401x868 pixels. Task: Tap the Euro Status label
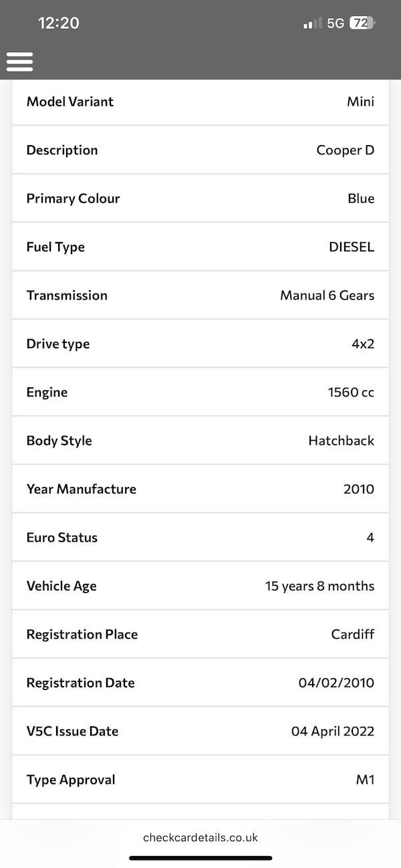[x=61, y=538]
